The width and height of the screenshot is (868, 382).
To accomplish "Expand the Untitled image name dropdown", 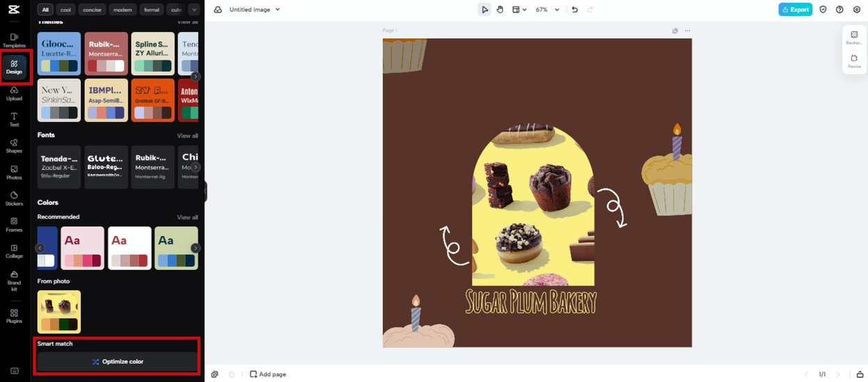I will 278,10.
